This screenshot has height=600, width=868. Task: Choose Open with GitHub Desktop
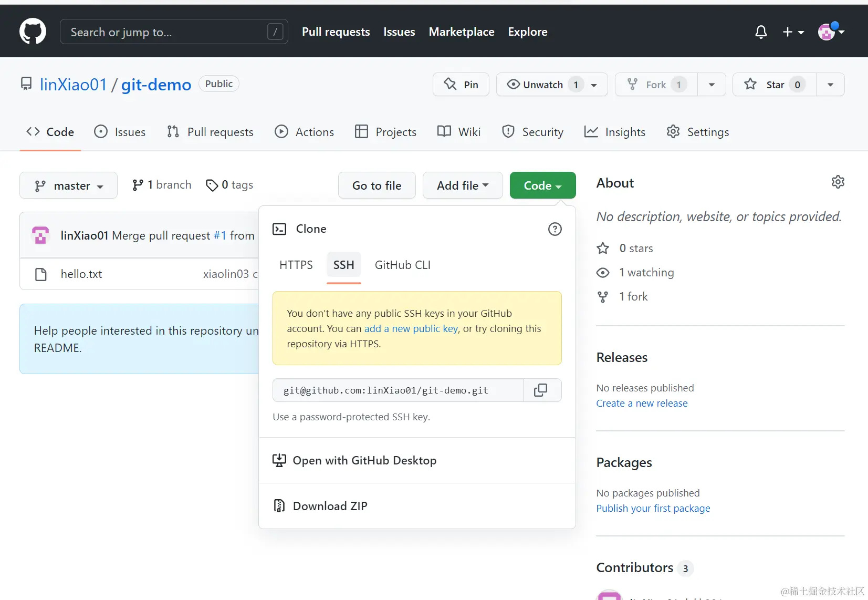pyautogui.click(x=417, y=461)
